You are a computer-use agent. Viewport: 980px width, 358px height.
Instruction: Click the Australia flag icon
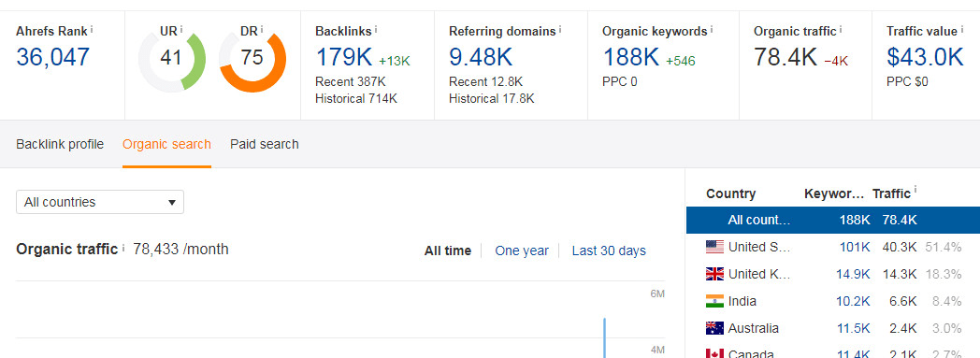click(x=714, y=328)
